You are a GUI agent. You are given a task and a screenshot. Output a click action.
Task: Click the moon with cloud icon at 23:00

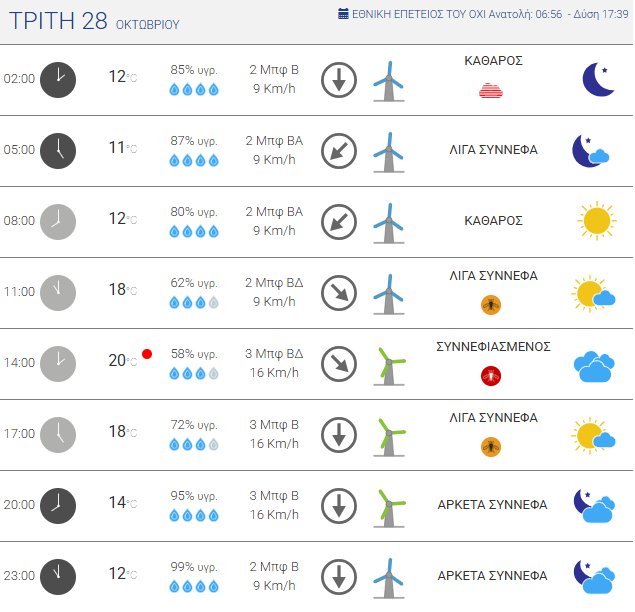click(x=594, y=577)
